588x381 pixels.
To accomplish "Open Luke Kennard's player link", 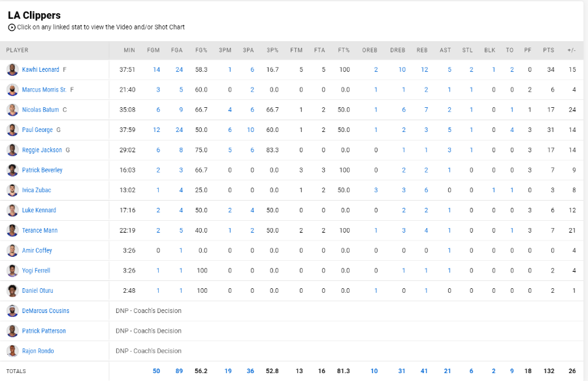I will click(39, 210).
